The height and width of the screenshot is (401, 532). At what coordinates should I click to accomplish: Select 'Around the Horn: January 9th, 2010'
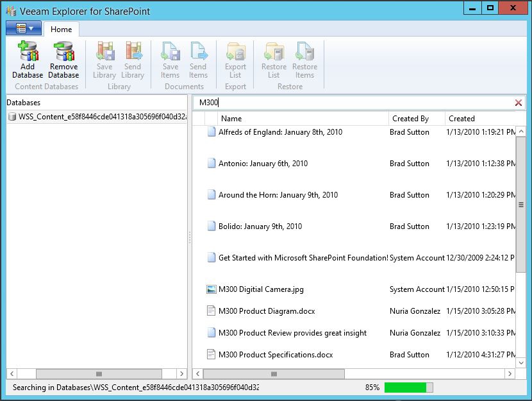(x=278, y=195)
